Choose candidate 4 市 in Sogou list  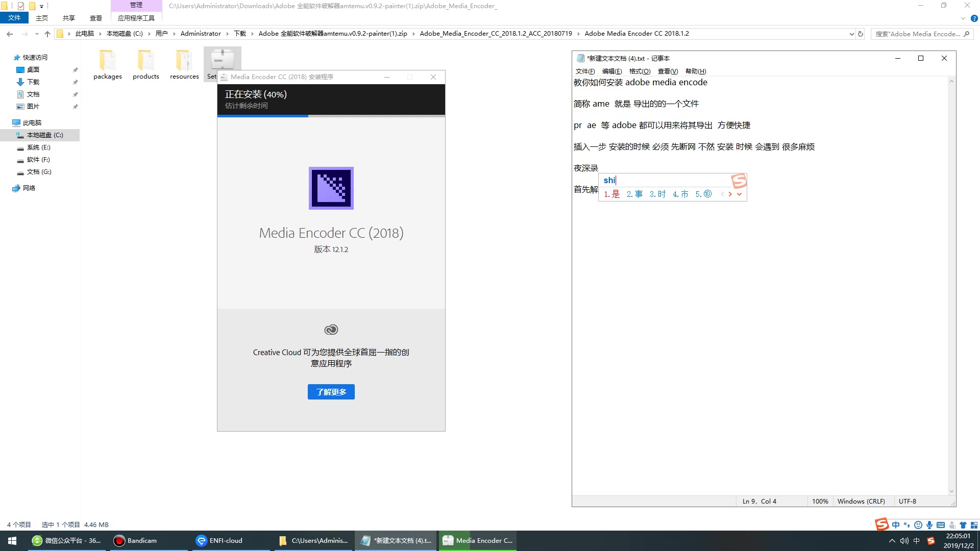(680, 194)
